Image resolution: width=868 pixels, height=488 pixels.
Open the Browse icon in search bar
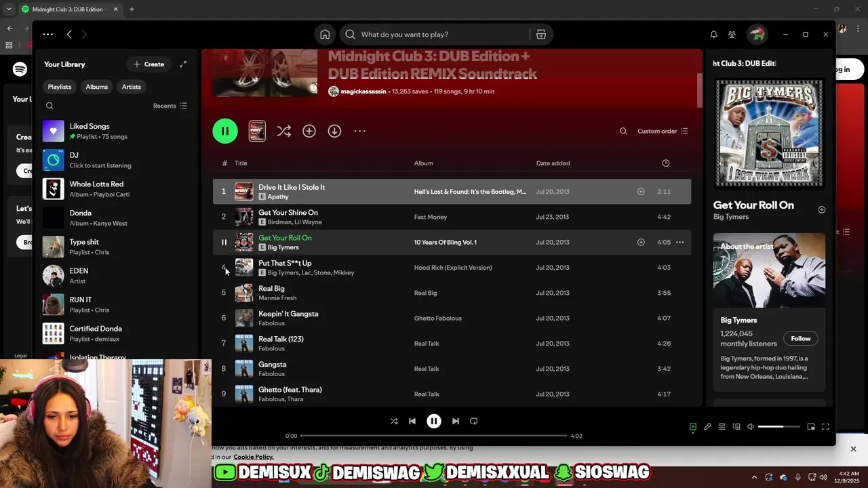point(540,35)
